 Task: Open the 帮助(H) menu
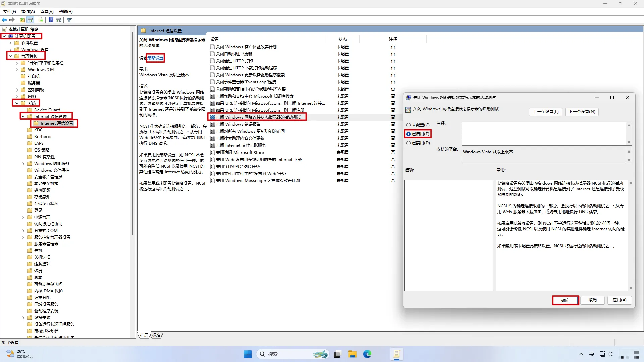66,12
